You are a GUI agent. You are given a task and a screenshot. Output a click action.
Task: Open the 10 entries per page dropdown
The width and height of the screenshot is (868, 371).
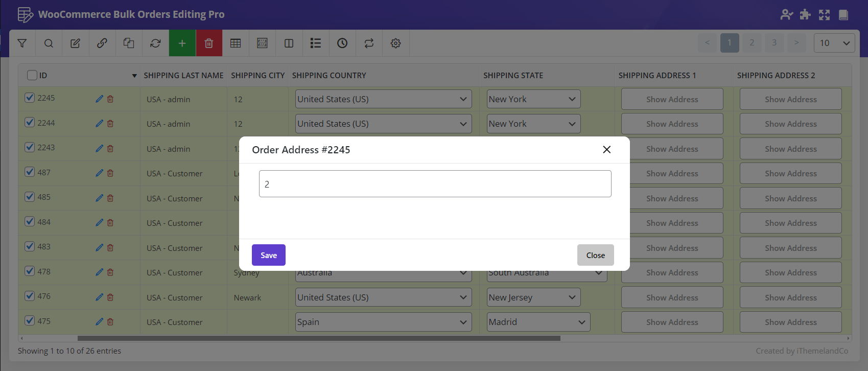(834, 43)
